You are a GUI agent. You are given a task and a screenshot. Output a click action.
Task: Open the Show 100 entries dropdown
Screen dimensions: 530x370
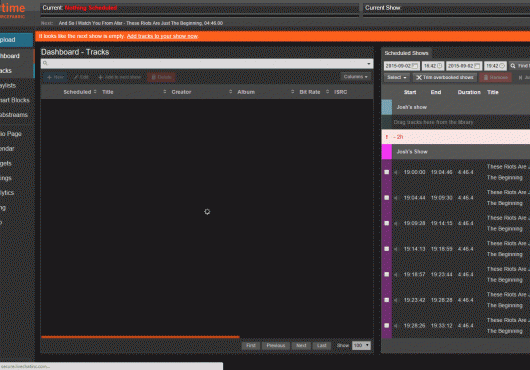(x=361, y=345)
